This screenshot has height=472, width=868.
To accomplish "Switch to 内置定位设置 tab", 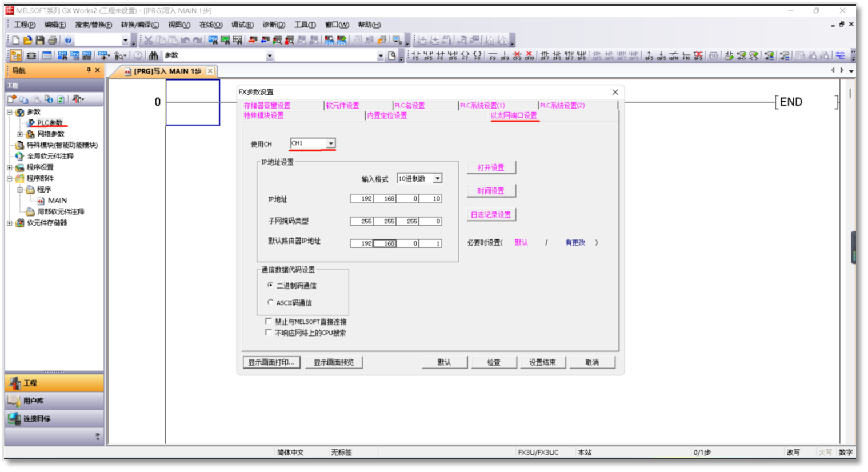I will tap(387, 115).
